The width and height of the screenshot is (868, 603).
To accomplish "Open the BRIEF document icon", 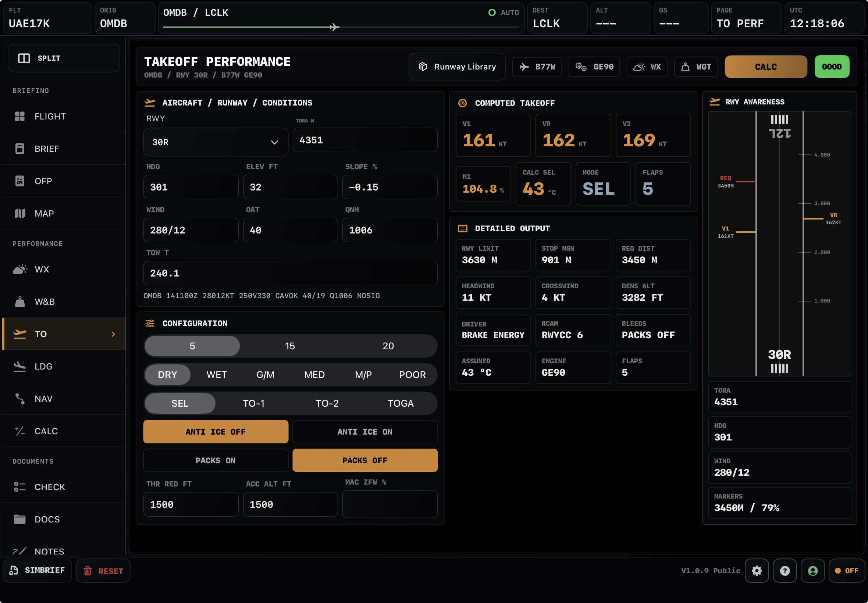I will (19, 149).
